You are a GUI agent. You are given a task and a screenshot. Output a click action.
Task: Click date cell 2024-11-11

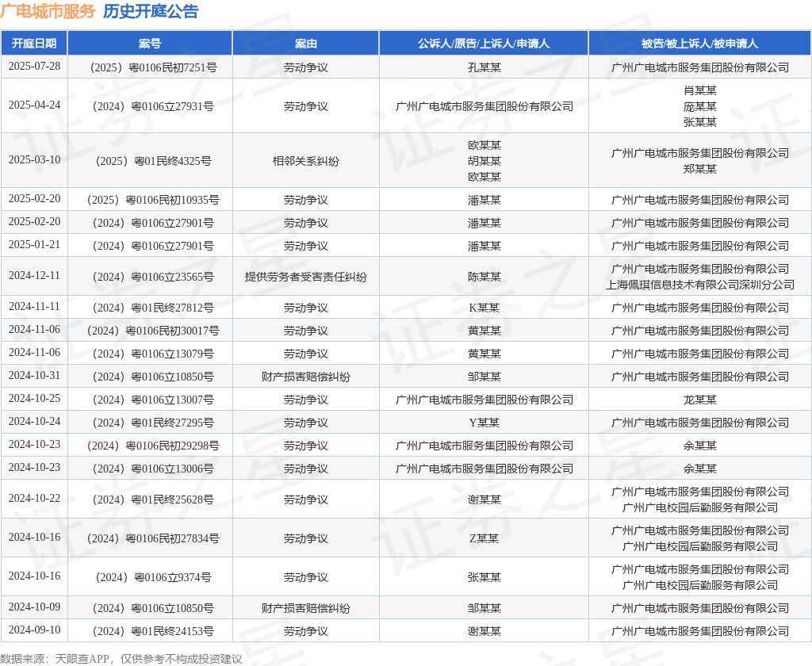tap(34, 307)
